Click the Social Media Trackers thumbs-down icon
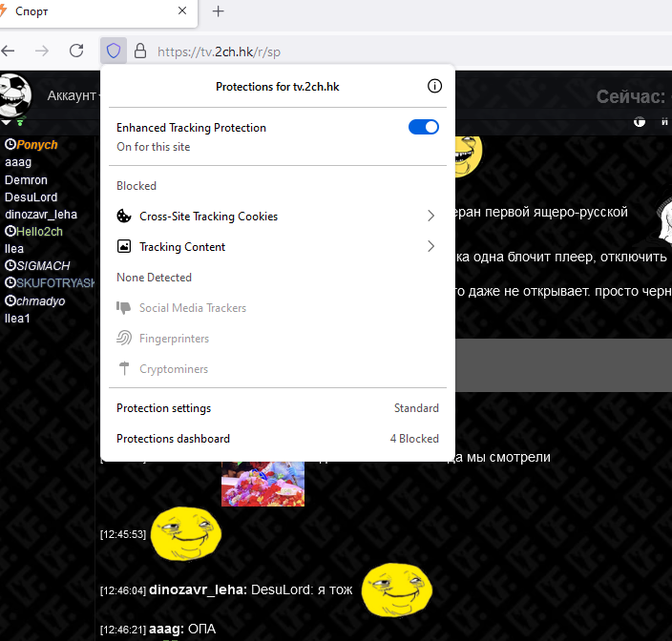672x641 pixels. [124, 307]
